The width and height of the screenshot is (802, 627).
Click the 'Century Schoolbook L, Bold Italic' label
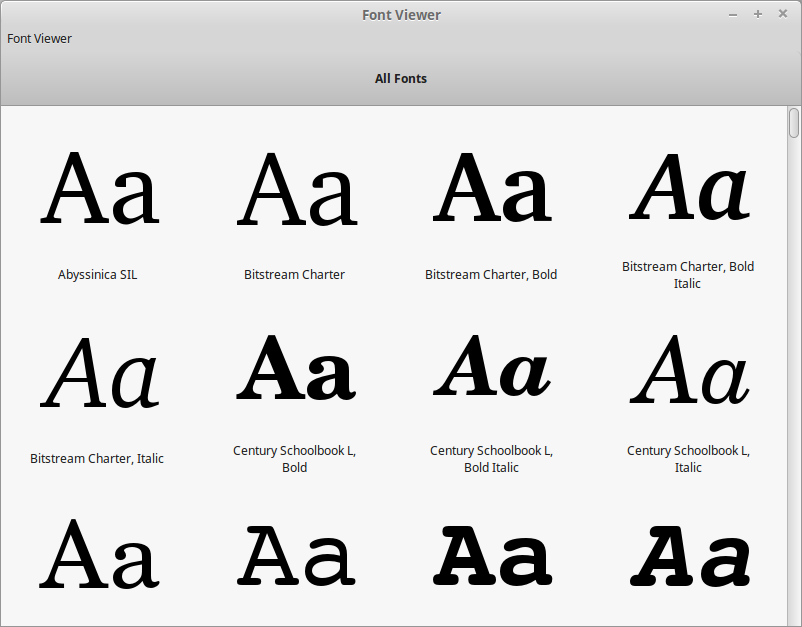pyautogui.click(x=492, y=459)
